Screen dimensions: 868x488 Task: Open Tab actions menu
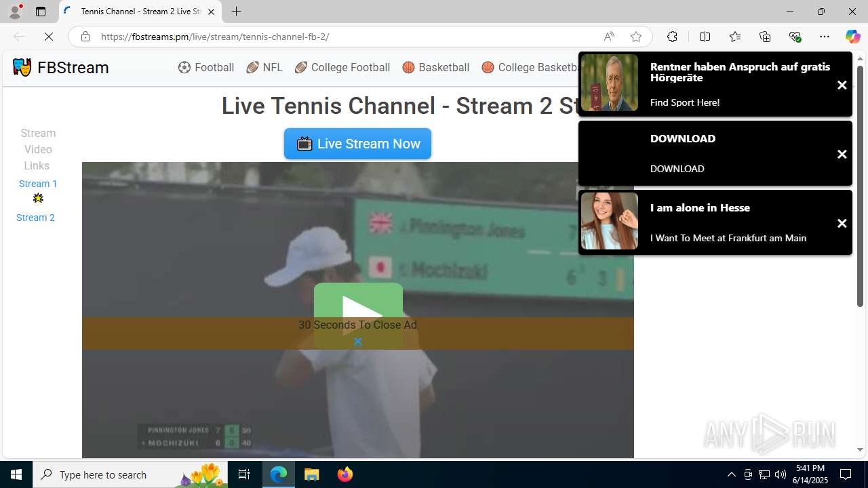(41, 12)
